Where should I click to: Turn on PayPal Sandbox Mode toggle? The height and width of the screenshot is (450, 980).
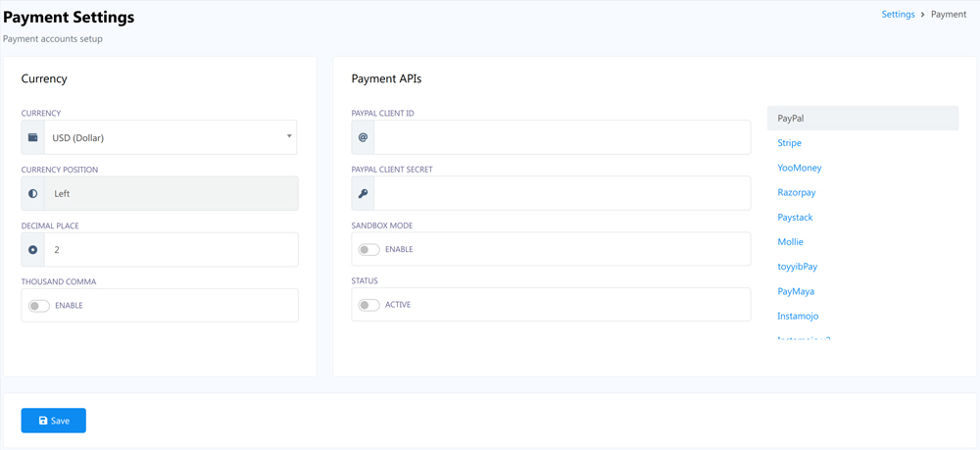point(369,250)
